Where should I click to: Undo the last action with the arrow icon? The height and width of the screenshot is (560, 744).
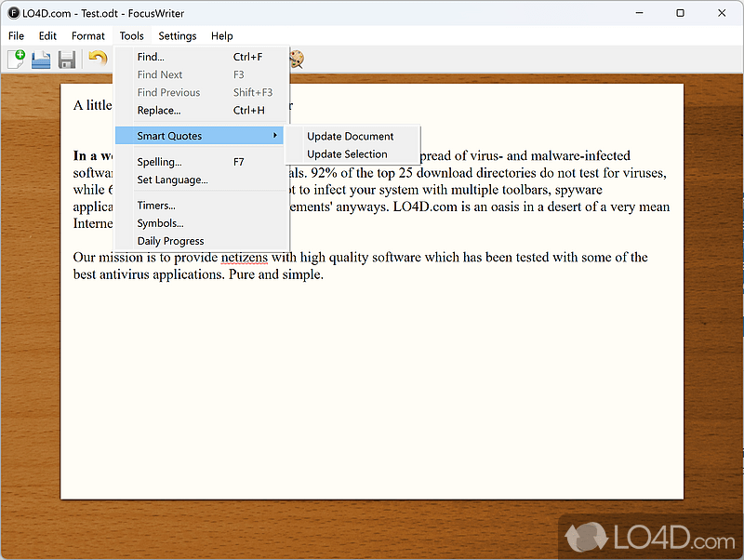point(97,59)
